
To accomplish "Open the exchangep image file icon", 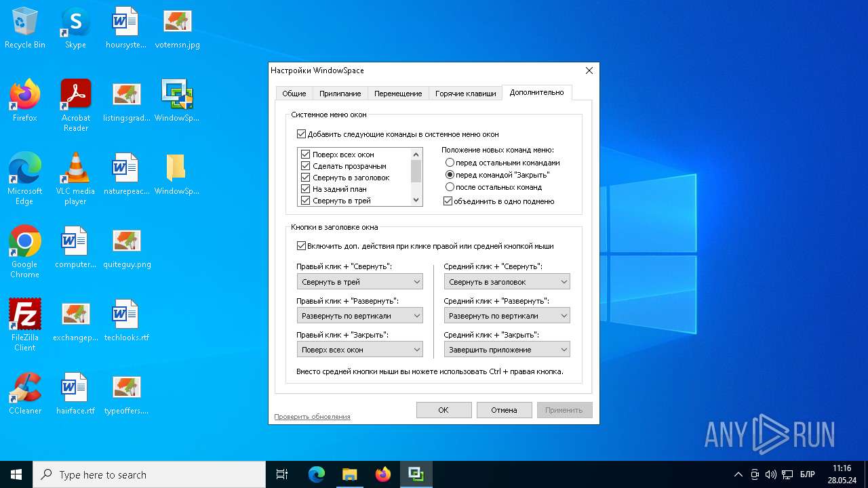I will (75, 321).
